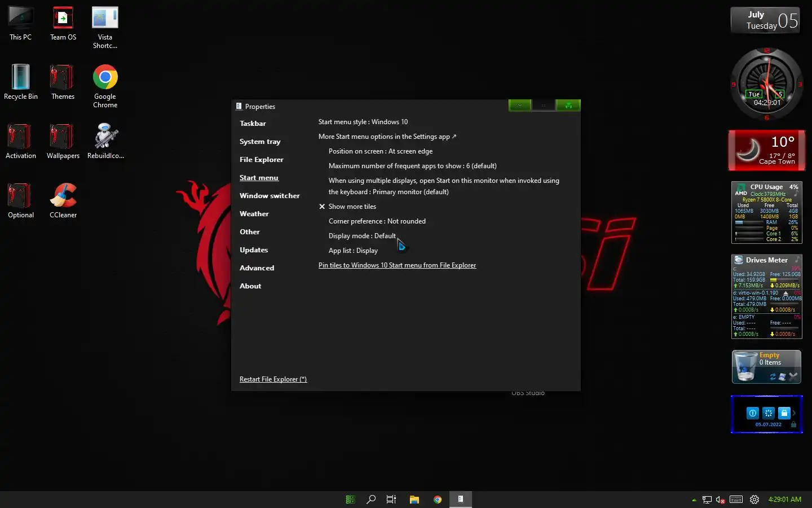
Task: Open More Start menu options in Settings app
Action: pos(387,137)
